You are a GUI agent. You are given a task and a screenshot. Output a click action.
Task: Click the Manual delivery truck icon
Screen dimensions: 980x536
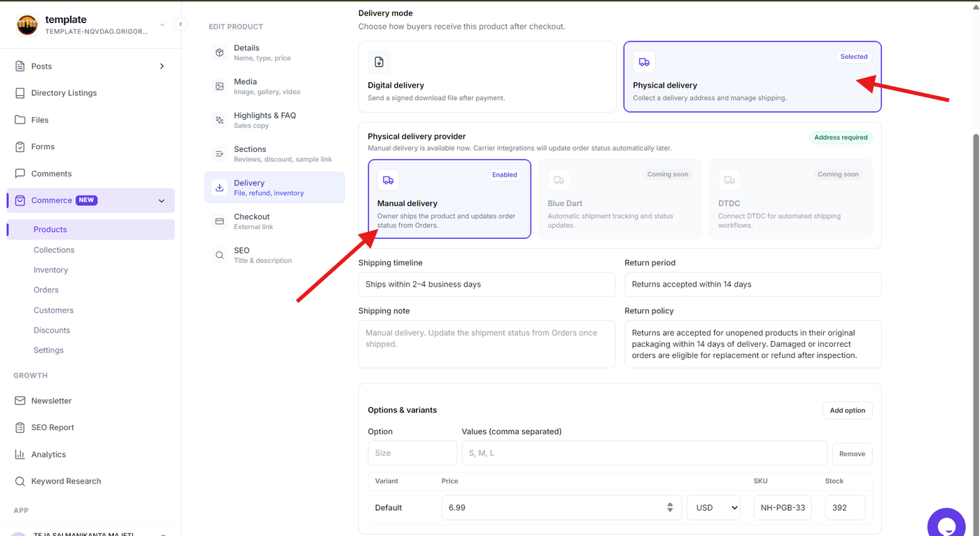(388, 180)
